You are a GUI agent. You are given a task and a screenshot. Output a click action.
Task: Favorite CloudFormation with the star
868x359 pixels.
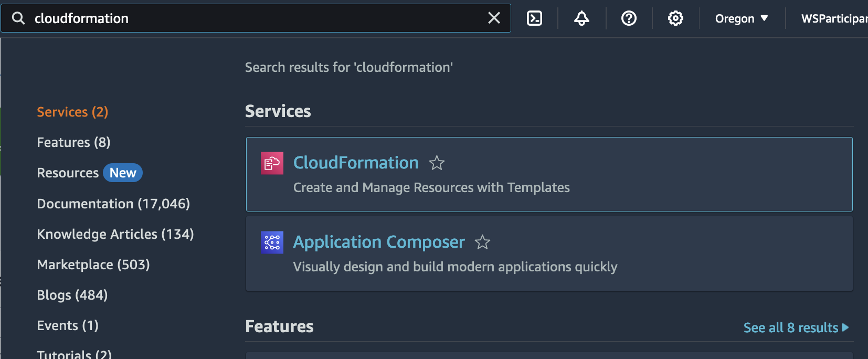pyautogui.click(x=437, y=163)
